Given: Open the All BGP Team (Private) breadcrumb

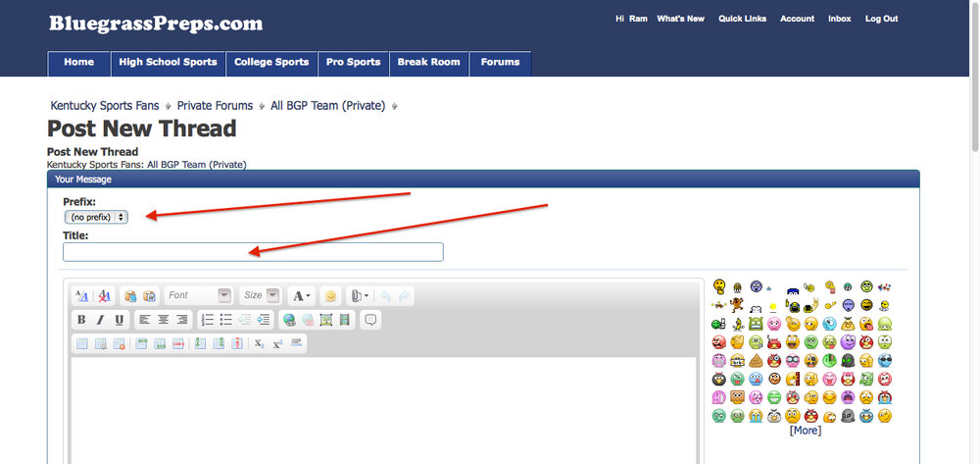Looking at the screenshot, I should pos(327,106).
